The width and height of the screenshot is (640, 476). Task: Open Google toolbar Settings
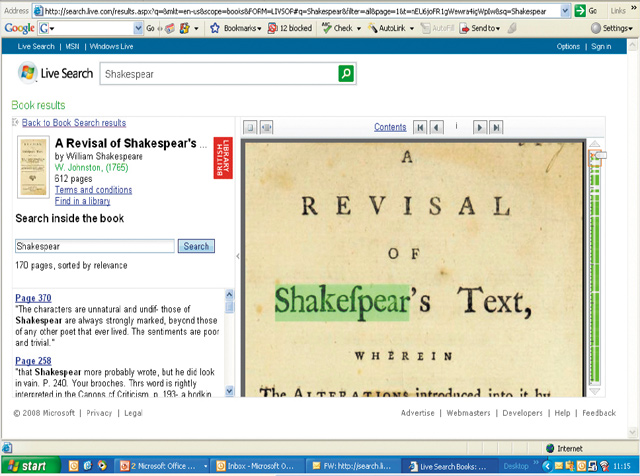coord(612,28)
